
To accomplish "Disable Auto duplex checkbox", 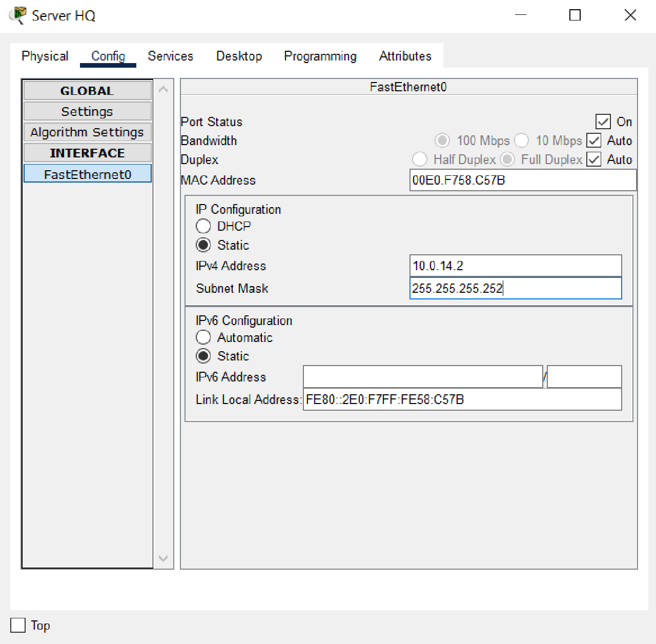I will [x=593, y=159].
